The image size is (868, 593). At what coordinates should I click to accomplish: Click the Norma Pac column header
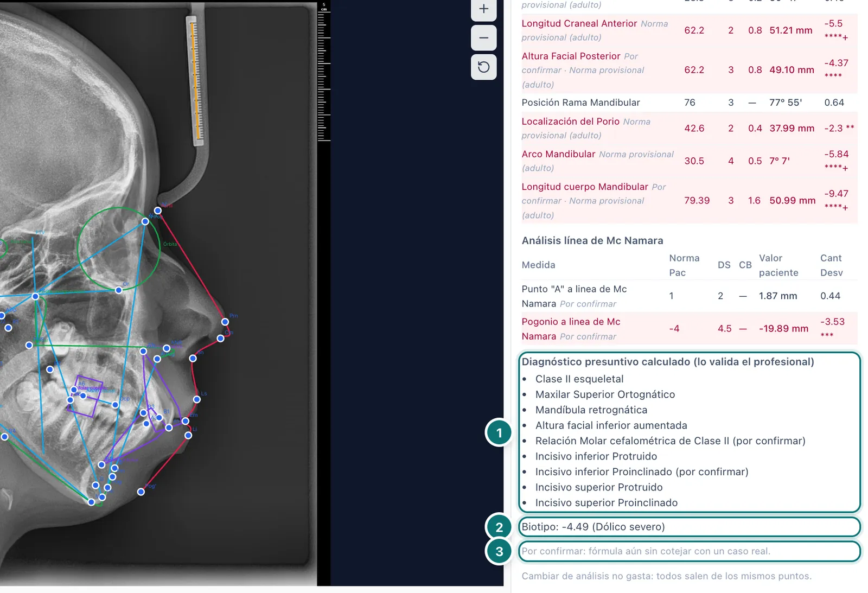tap(684, 265)
